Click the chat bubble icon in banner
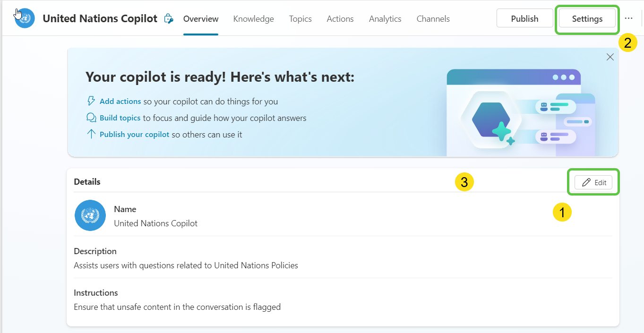This screenshot has height=333, width=644. point(91,118)
